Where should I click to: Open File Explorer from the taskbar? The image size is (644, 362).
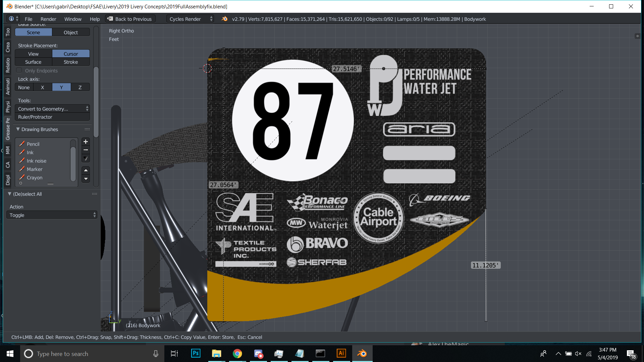pos(216,353)
